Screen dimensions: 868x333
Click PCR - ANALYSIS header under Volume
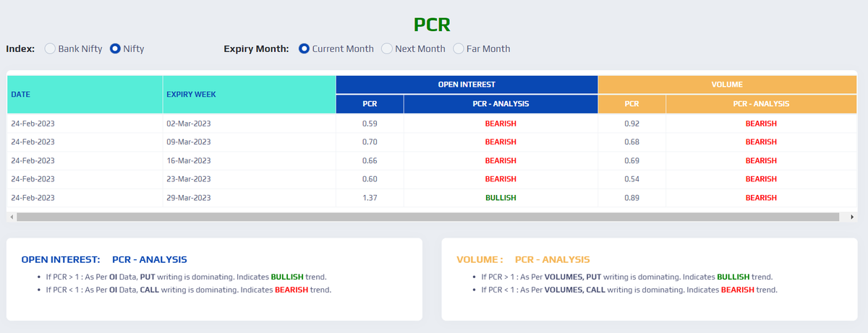761,104
